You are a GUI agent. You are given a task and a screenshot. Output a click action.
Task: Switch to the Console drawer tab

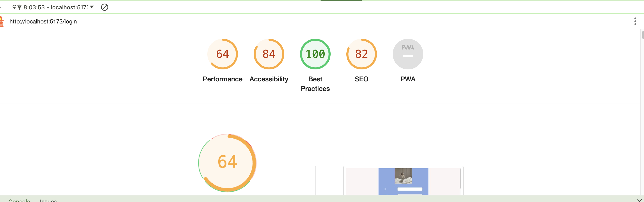[x=19, y=200]
